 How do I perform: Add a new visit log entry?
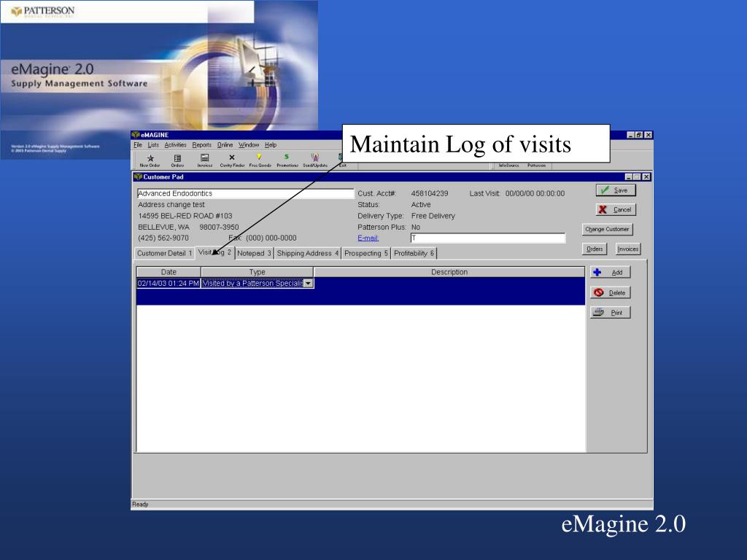(x=611, y=273)
